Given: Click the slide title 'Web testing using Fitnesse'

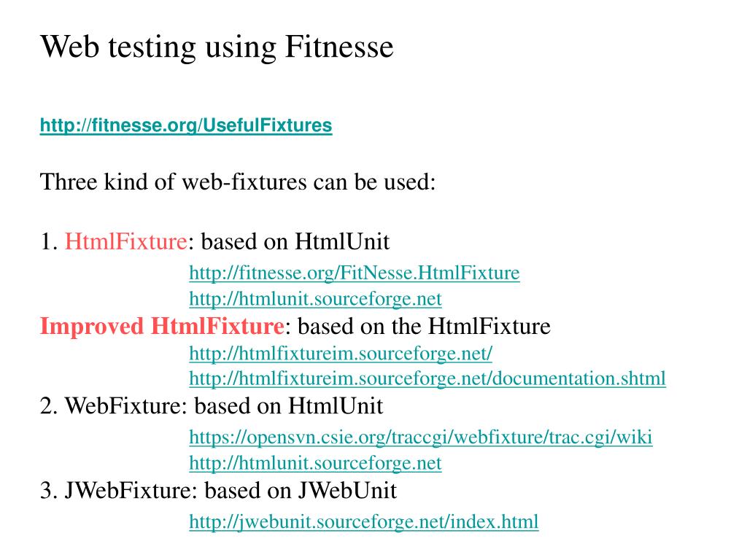Looking at the screenshot, I should tap(217, 47).
